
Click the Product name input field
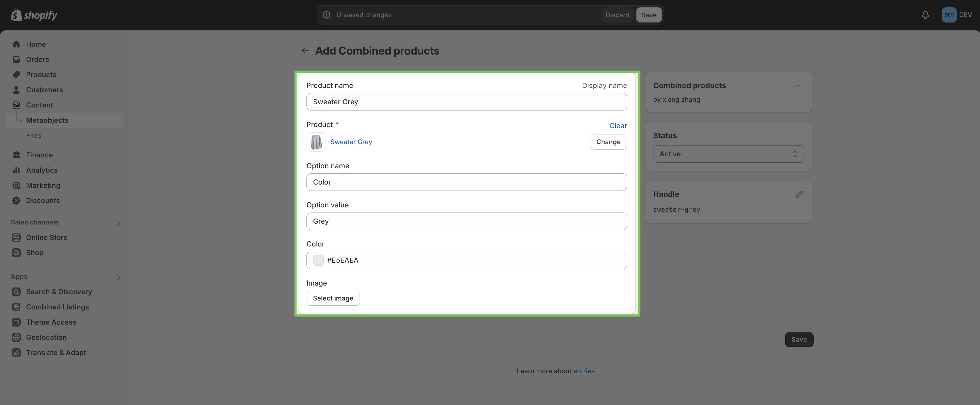466,102
